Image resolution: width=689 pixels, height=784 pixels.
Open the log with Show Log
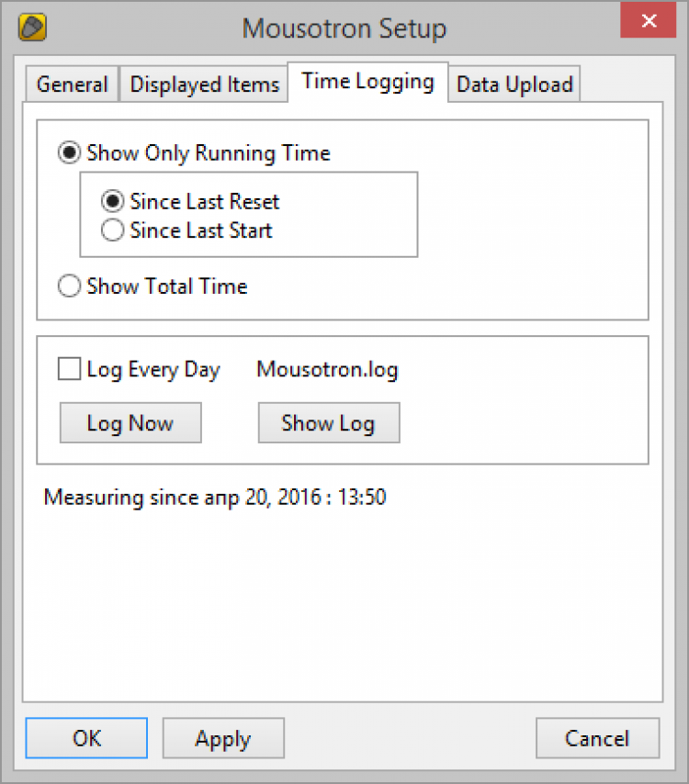pyautogui.click(x=328, y=423)
